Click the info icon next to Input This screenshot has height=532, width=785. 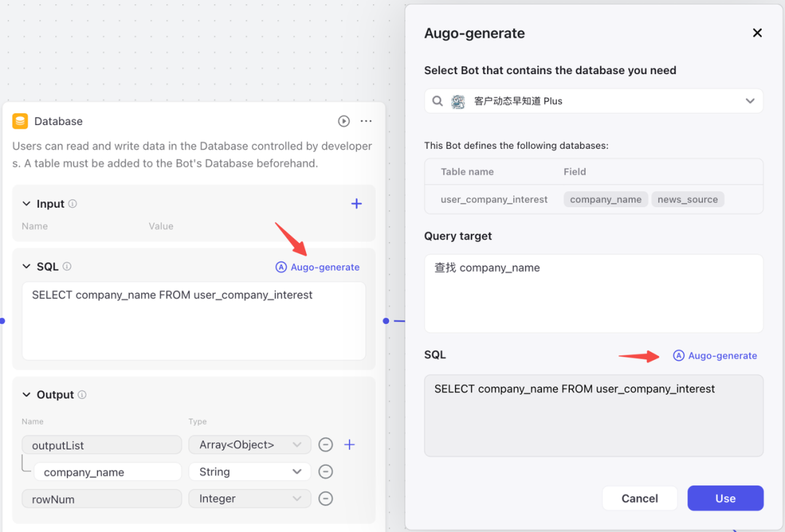[x=73, y=203]
